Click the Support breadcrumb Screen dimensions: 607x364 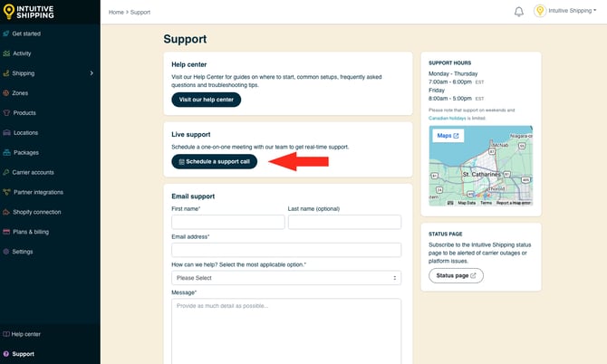pyautogui.click(x=140, y=13)
